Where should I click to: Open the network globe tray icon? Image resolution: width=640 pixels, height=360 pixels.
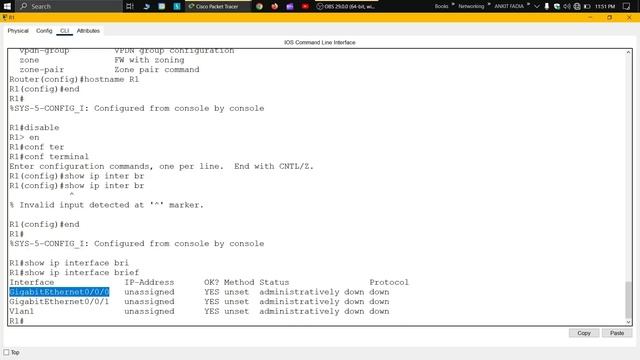click(577, 6)
